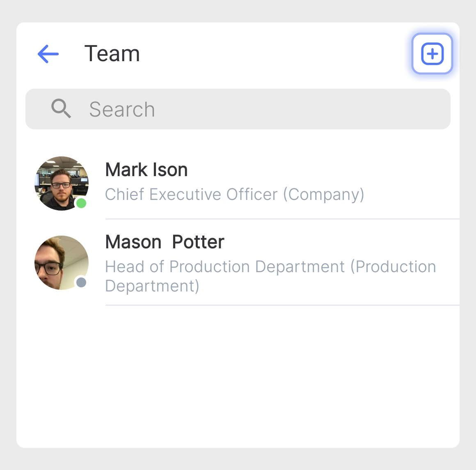Go back using the blue arrow
This screenshot has width=476, height=470.
(48, 54)
